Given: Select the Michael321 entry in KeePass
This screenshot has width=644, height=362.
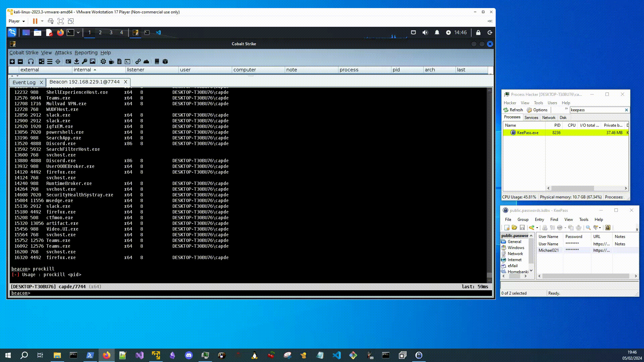Looking at the screenshot, I should 587,250.
